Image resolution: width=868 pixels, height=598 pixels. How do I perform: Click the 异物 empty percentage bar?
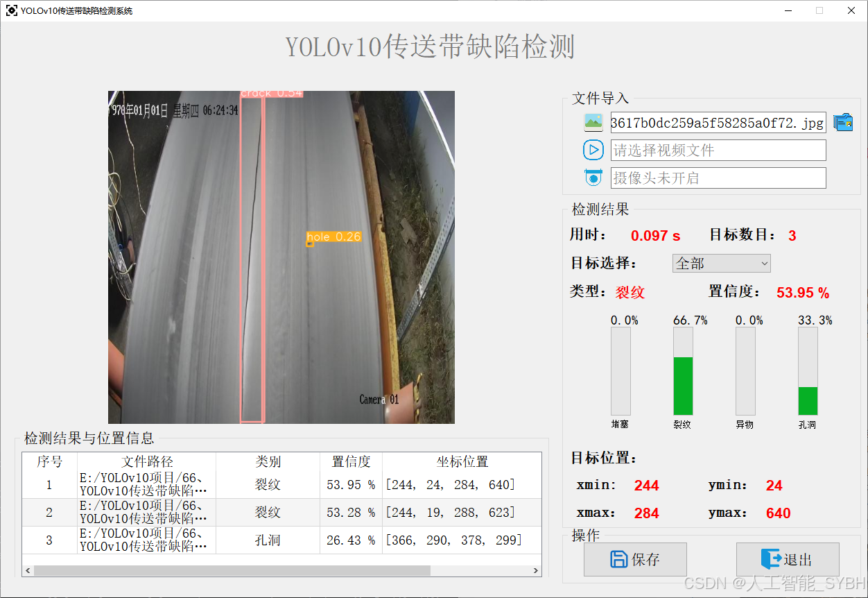click(745, 371)
